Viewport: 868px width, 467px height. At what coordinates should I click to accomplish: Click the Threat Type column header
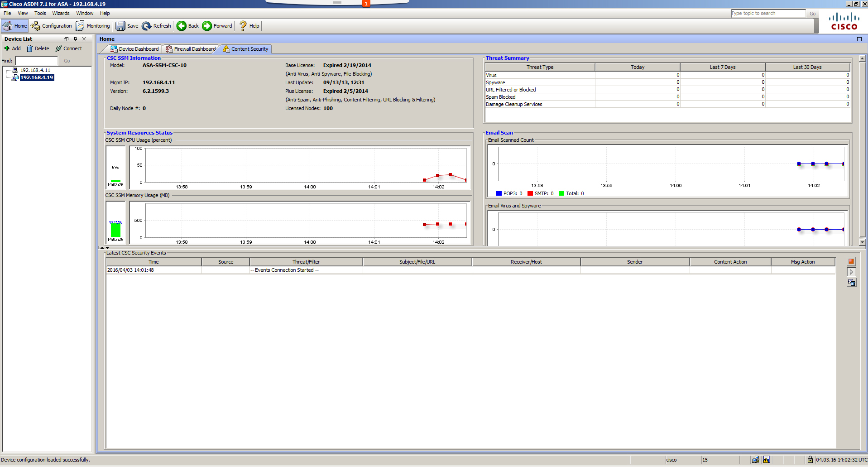(x=540, y=67)
